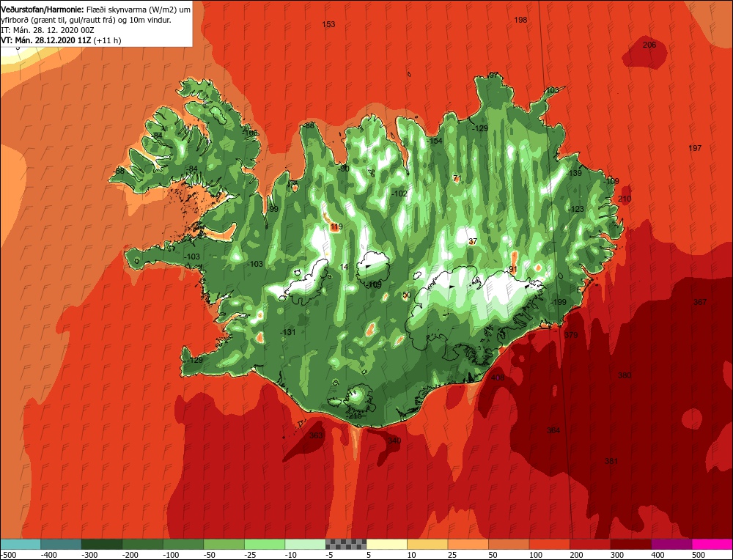This screenshot has width=733, height=560.
Task: Click the value -106 in the Westfjords
Action: [250, 133]
